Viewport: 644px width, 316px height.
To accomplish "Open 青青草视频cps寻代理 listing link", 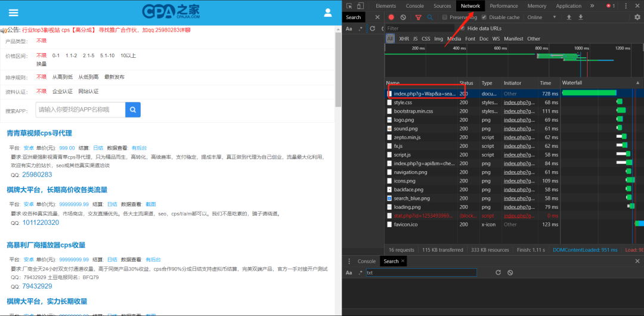I will 39,133.
